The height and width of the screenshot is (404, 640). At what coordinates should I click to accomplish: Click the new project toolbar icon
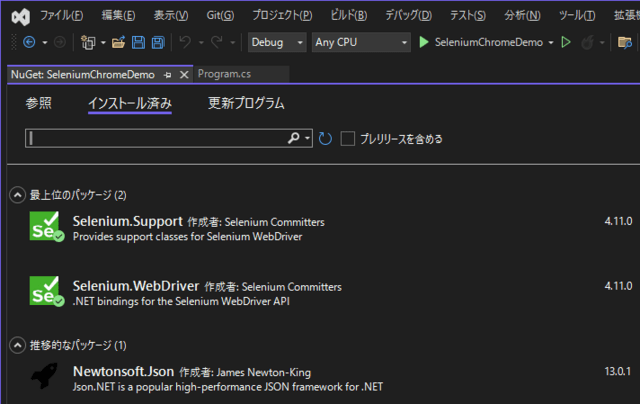tap(89, 42)
